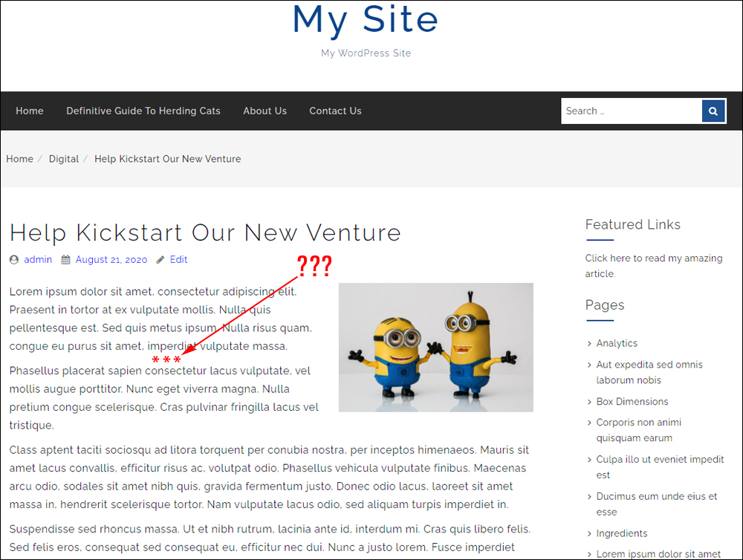Open the Contact Us menu link
The width and height of the screenshot is (743, 560).
pos(336,111)
